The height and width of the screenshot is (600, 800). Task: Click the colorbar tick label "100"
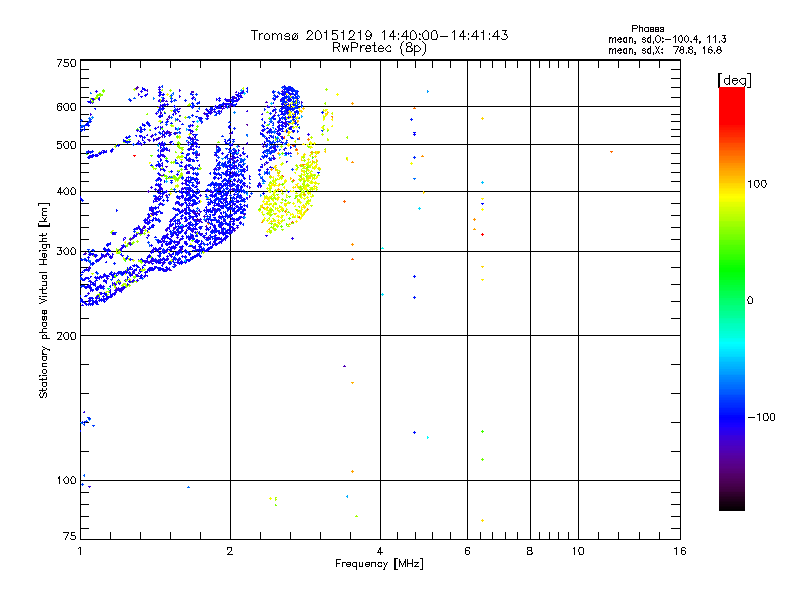tap(757, 184)
